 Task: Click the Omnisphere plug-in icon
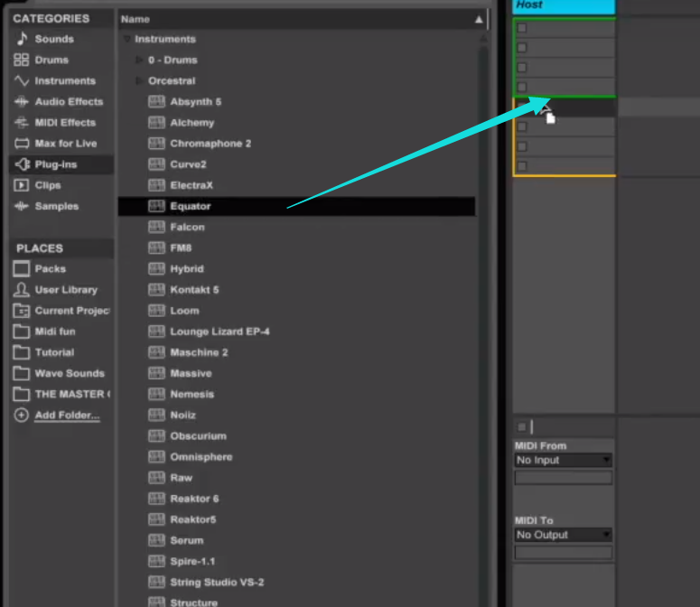point(156,457)
